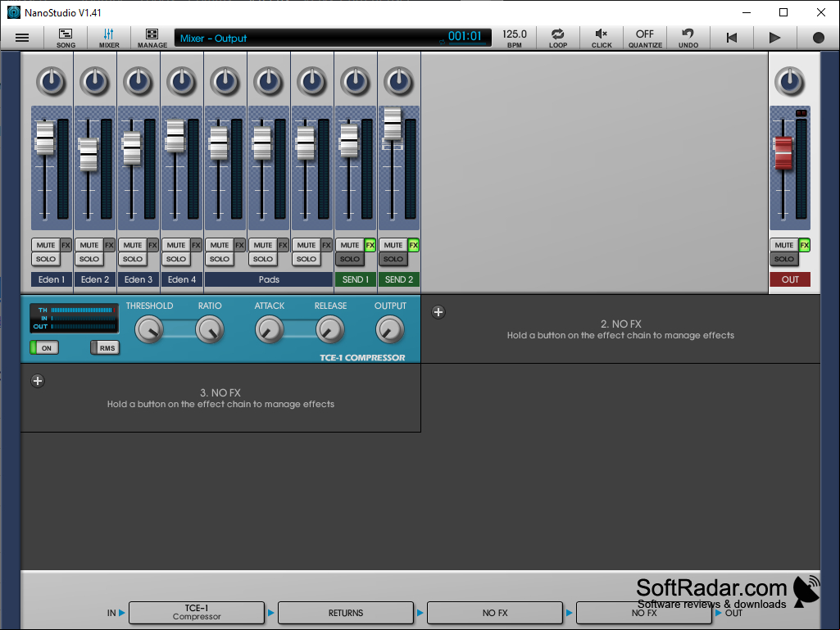Mute the Eden 3 channel
This screenshot has width=840, height=630.
click(132, 245)
